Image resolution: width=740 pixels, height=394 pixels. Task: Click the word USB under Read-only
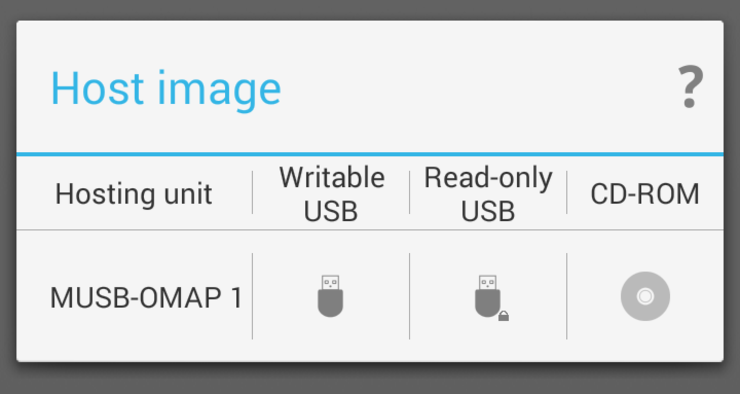tap(488, 211)
